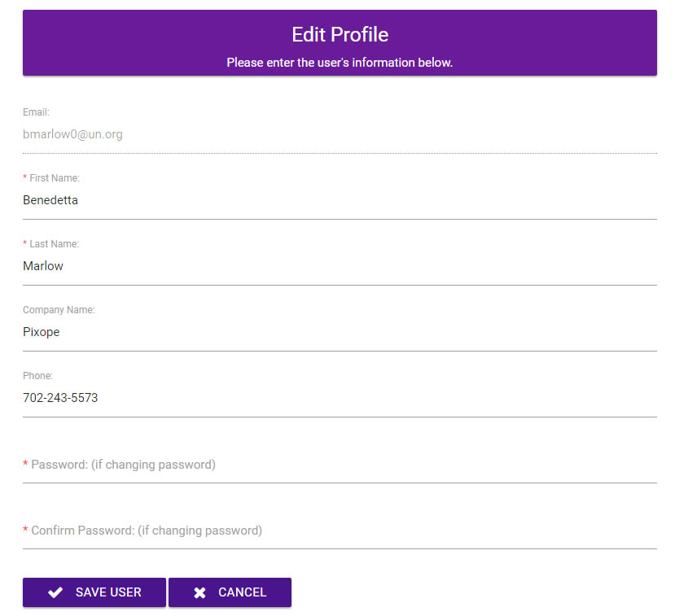Click the red asterisk beside Password

point(25,465)
